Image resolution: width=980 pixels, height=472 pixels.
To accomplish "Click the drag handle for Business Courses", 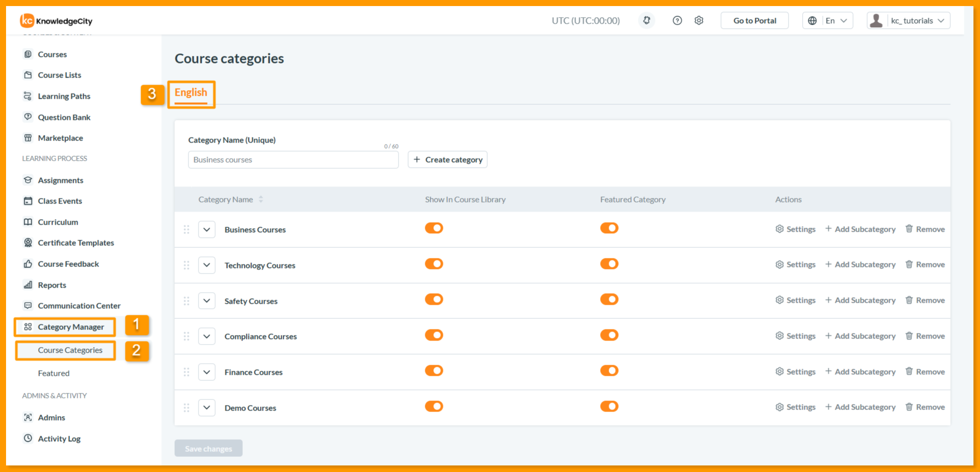I will 186,229.
